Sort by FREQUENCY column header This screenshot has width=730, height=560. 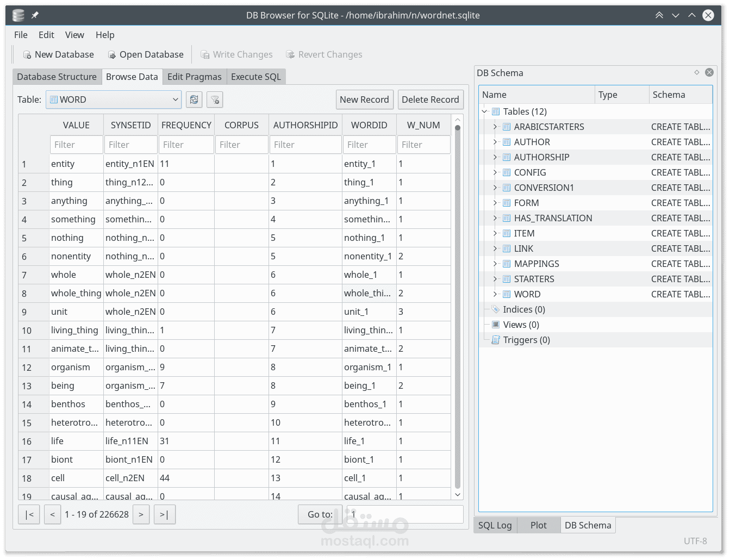186,125
